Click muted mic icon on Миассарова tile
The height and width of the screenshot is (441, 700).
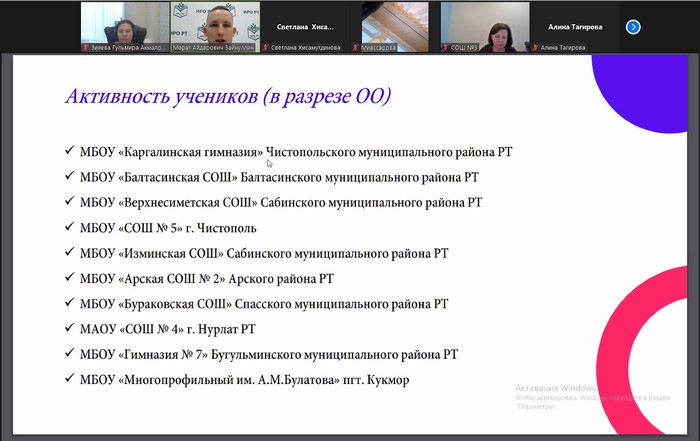[356, 47]
